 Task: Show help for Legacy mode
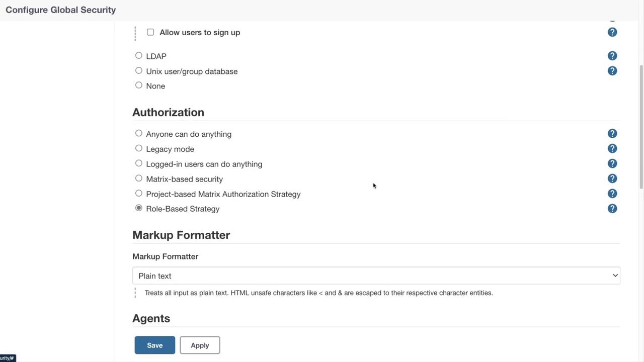coord(612,149)
